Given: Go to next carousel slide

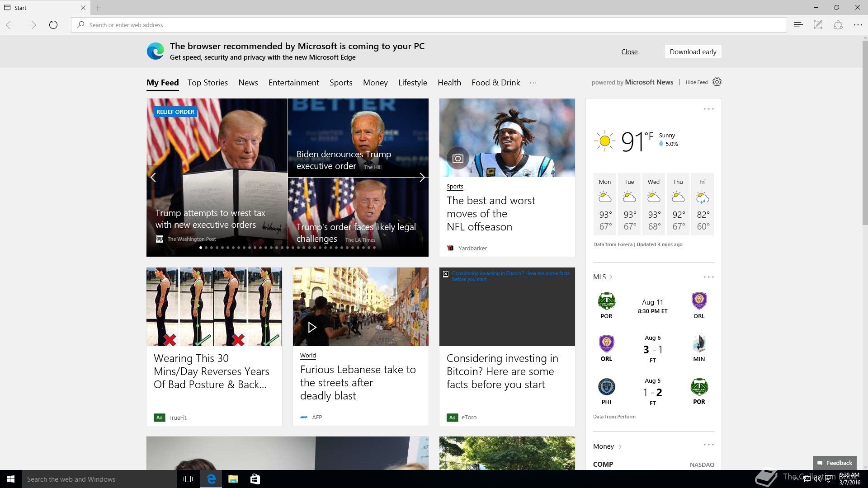Looking at the screenshot, I should pyautogui.click(x=422, y=177).
